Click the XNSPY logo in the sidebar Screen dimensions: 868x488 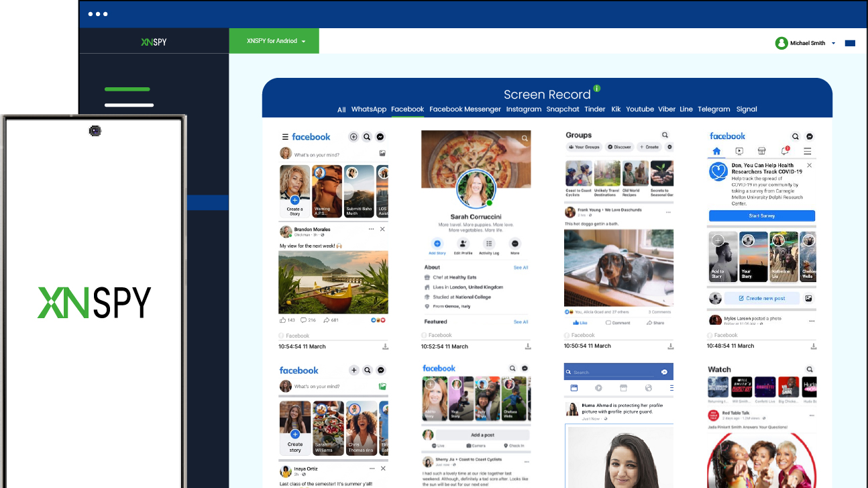154,42
